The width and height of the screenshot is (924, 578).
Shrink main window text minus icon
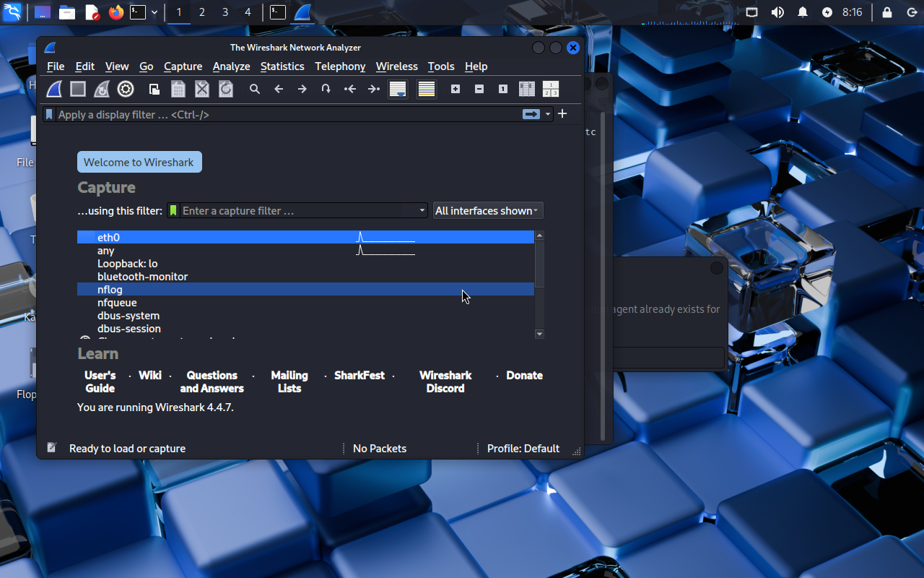[479, 89]
